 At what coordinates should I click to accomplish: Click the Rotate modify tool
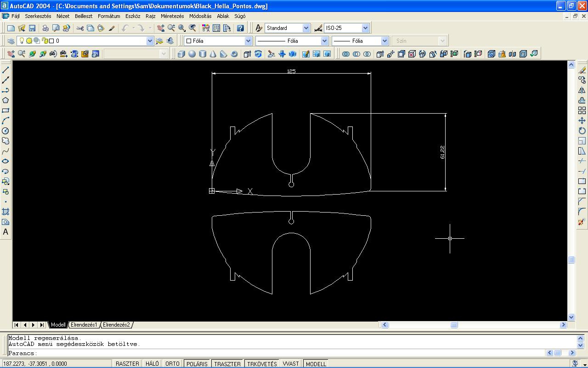[x=582, y=131]
